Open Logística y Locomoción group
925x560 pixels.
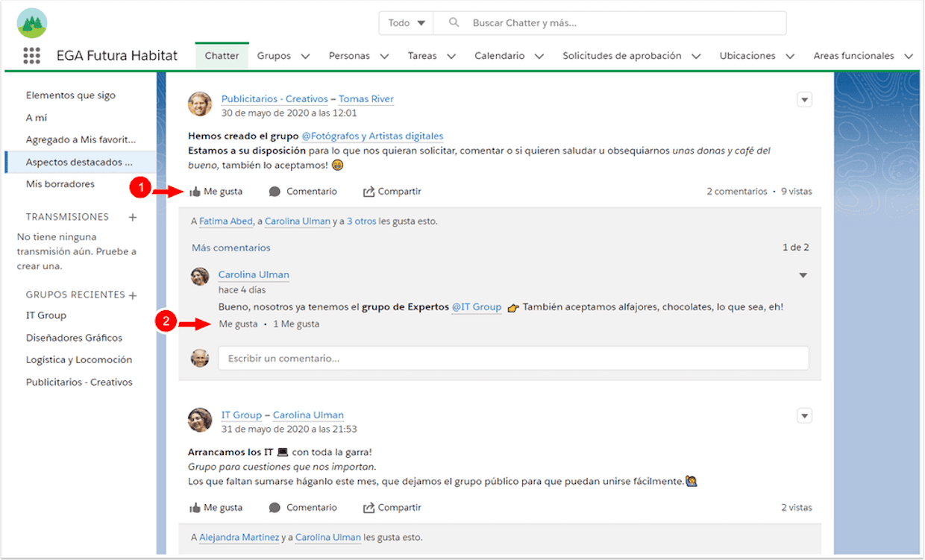pos(79,360)
